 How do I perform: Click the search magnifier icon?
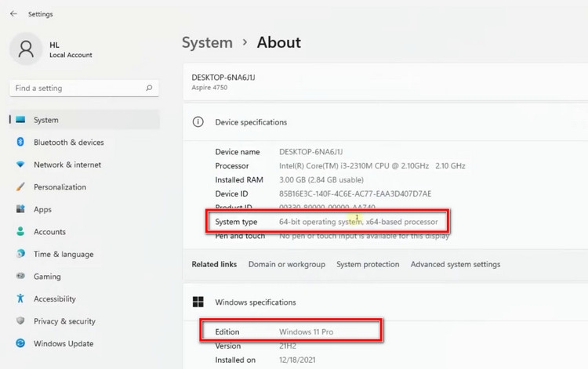[x=149, y=88]
